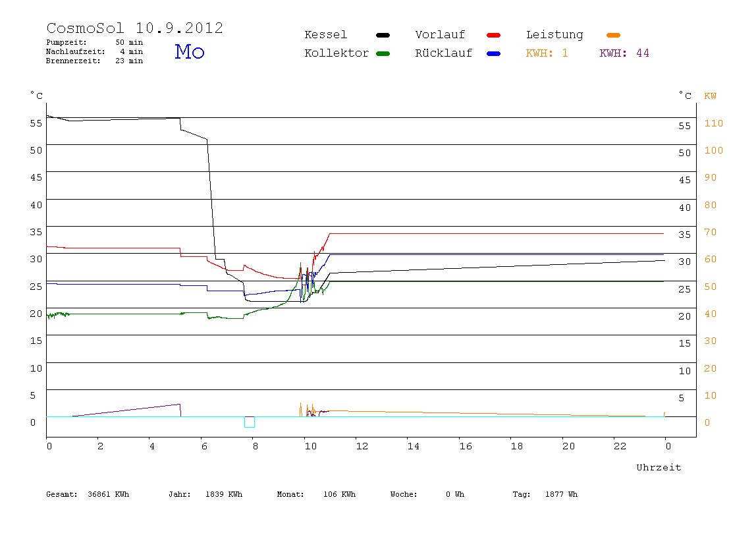This screenshot has width=756, height=535.
Task: Click the black Kessel legend swatch
Action: 383,35
